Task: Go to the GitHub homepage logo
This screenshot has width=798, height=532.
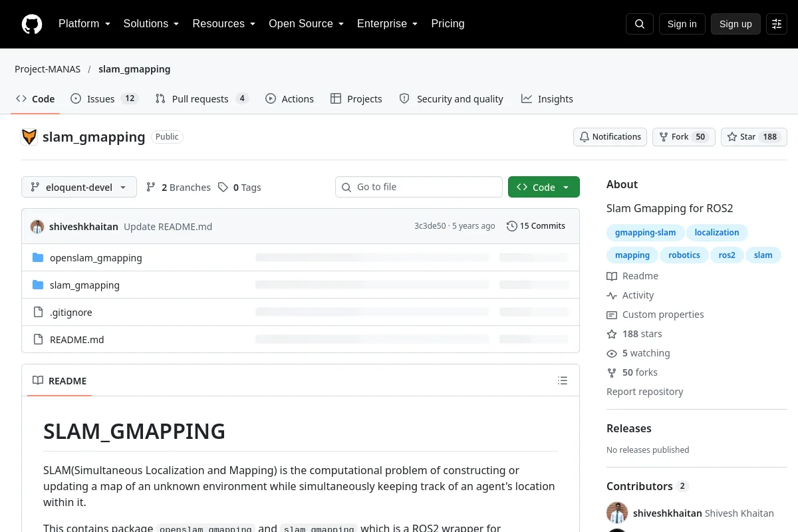Action: pos(32,24)
